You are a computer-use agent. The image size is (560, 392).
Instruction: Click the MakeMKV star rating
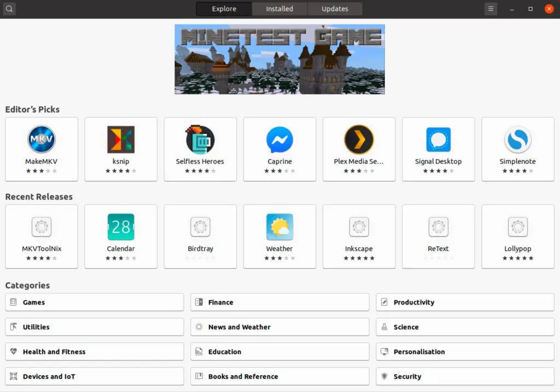42,171
